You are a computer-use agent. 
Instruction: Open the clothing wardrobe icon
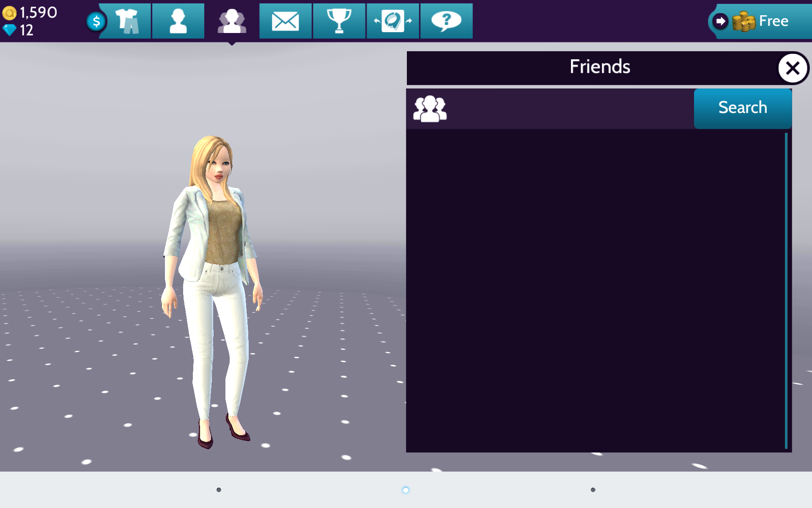click(x=125, y=21)
